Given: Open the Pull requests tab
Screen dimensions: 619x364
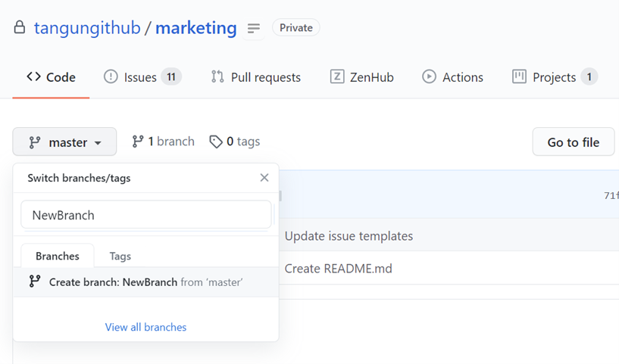Looking at the screenshot, I should click(256, 77).
